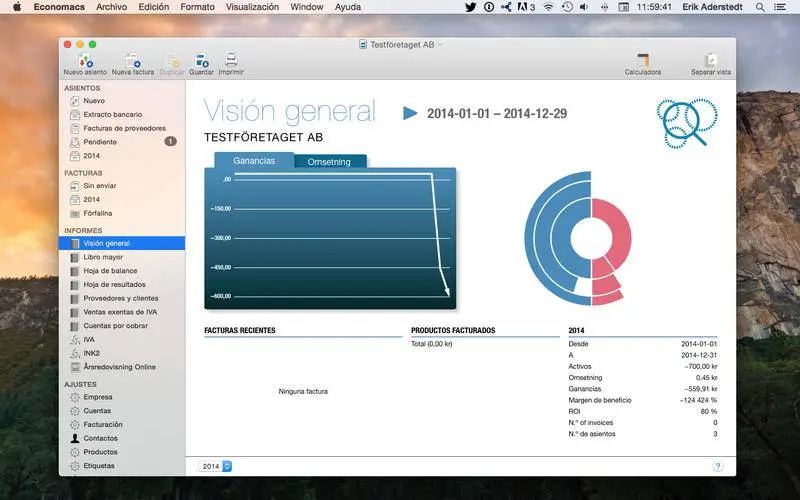Open Spotlight search icon
The image size is (800, 500).
pyautogui.click(x=760, y=7)
